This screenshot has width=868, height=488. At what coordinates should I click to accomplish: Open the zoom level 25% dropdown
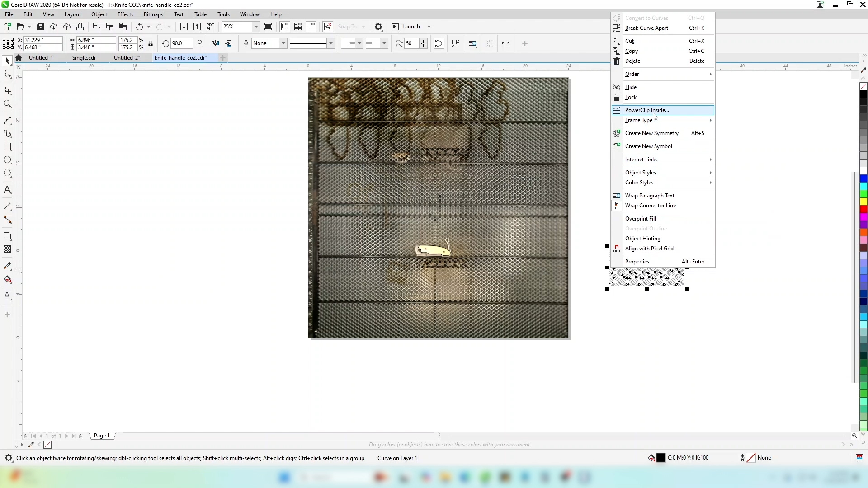point(256,27)
